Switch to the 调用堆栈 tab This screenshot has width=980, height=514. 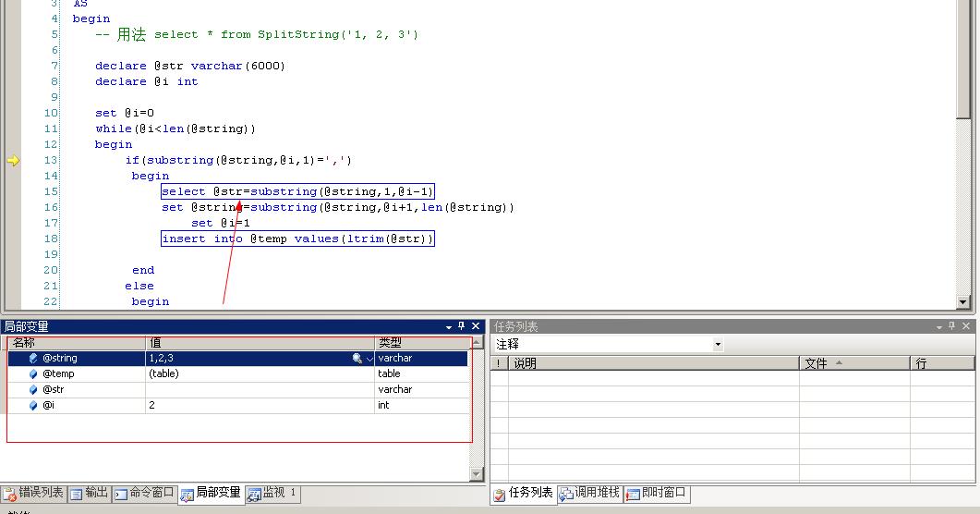[589, 494]
